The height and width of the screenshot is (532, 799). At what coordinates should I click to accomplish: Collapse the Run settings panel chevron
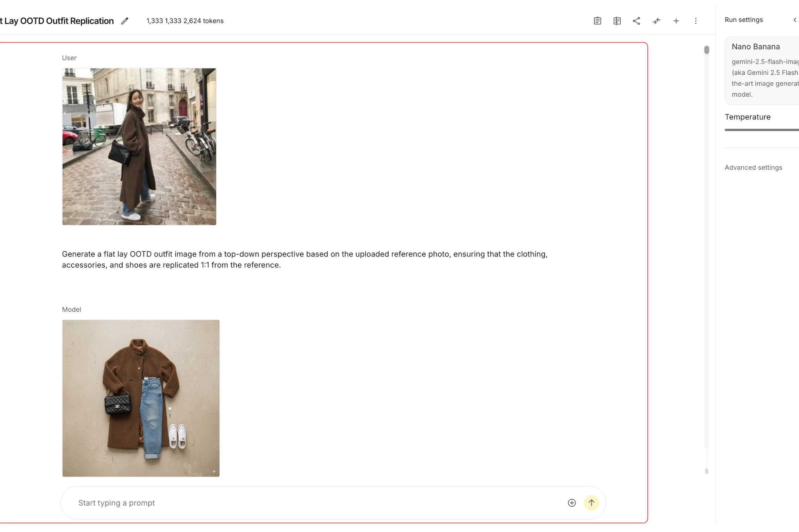pos(795,20)
